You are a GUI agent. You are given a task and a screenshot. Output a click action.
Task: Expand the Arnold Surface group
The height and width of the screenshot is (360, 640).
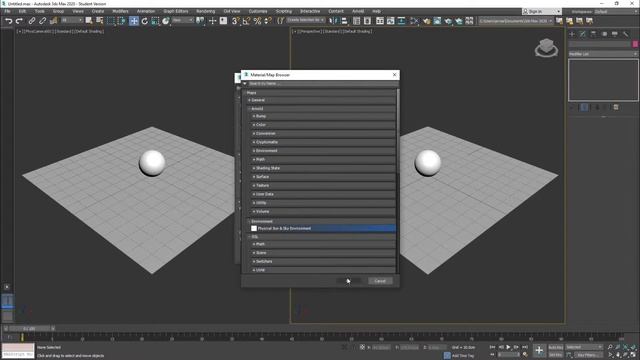point(323,177)
